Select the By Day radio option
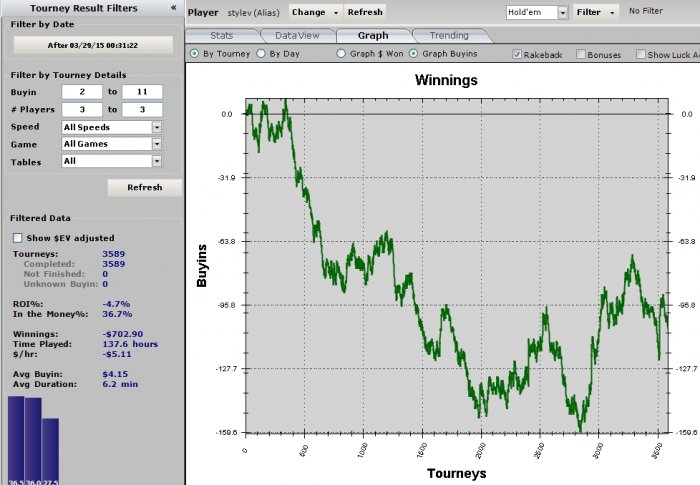Screen dimensions: 700x485 (261, 54)
